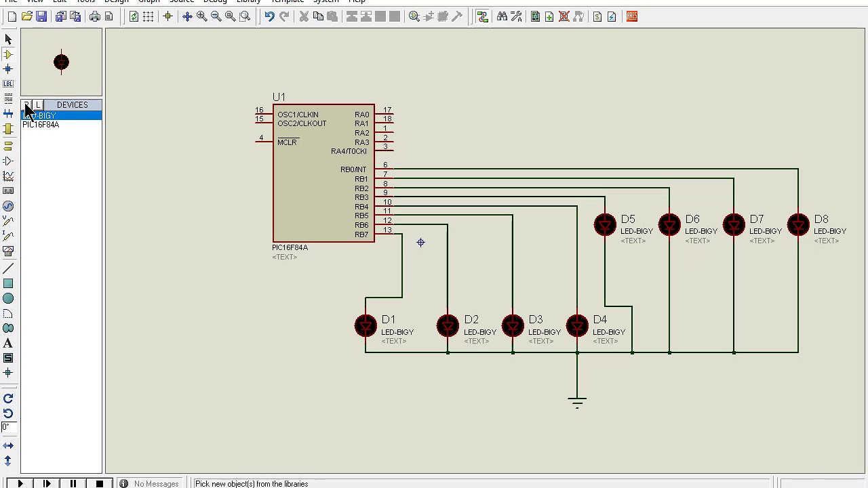Stop the simulation
This screenshot has height=488, width=868.
tap(99, 483)
